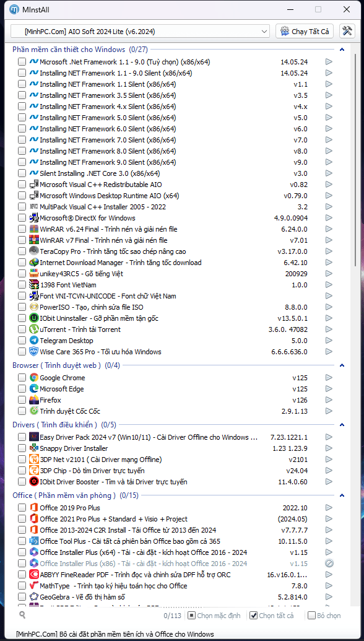Click the Firefox icon
Screen dimensions: 364x641
pos(34,400)
